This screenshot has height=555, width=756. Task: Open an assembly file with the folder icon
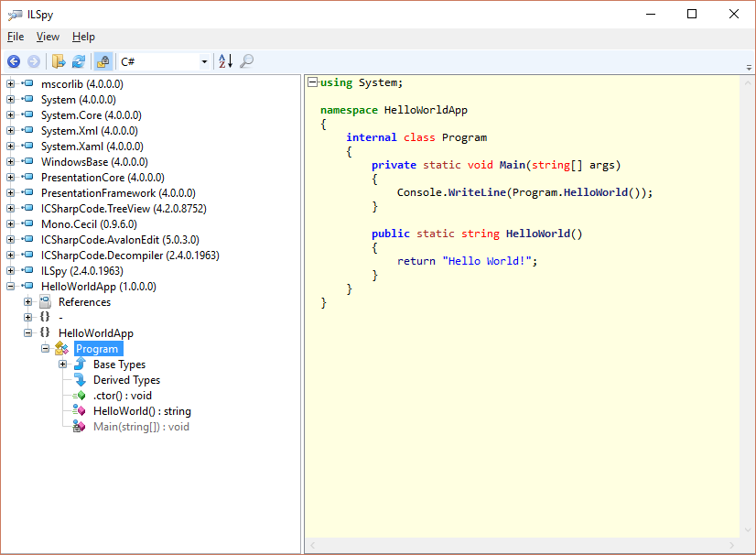(x=59, y=61)
